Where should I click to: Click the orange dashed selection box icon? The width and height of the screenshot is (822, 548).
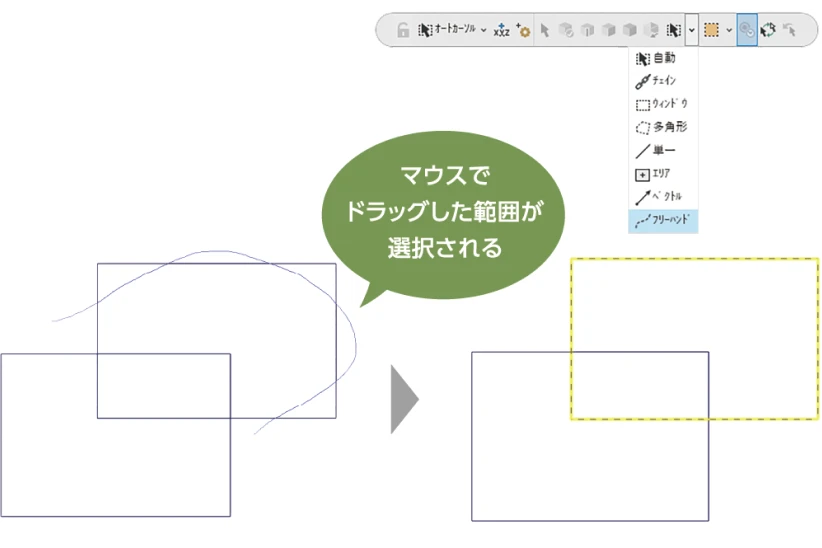pyautogui.click(x=711, y=30)
